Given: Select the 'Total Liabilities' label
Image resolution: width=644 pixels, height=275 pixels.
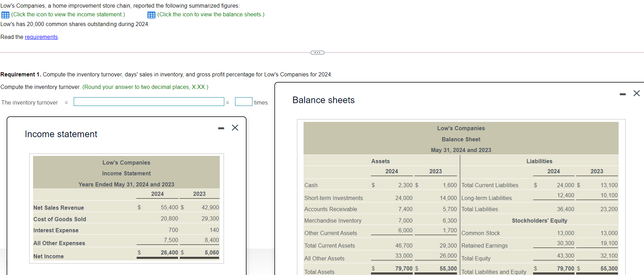Looking at the screenshot, I should tap(480, 209).
